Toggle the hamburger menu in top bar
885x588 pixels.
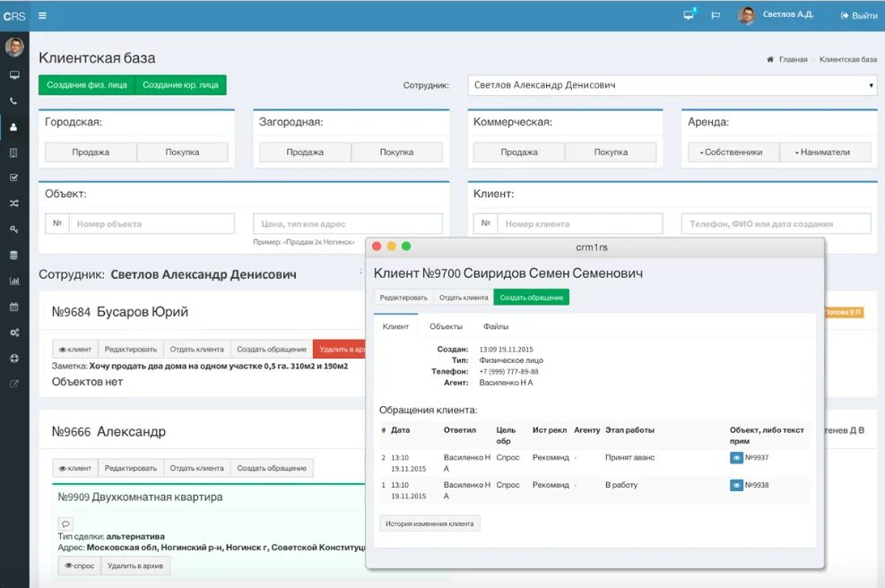(x=42, y=16)
